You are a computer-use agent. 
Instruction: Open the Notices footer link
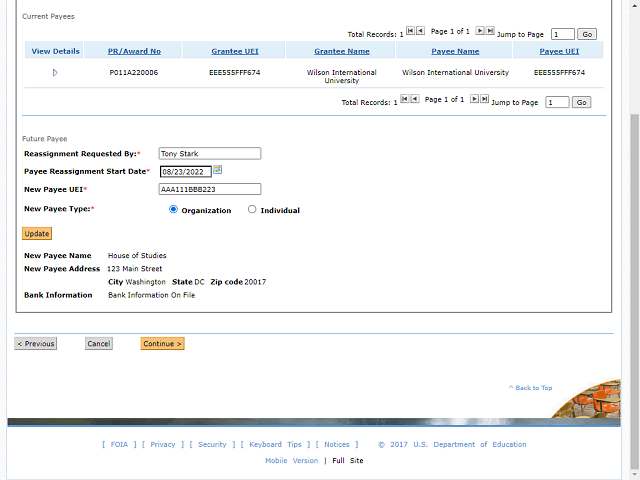click(x=337, y=444)
